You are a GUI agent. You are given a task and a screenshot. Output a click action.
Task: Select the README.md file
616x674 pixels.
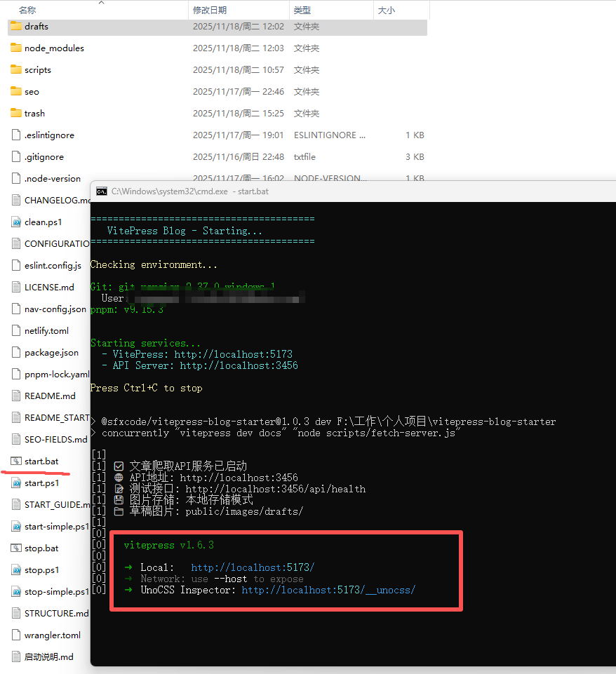[50, 396]
